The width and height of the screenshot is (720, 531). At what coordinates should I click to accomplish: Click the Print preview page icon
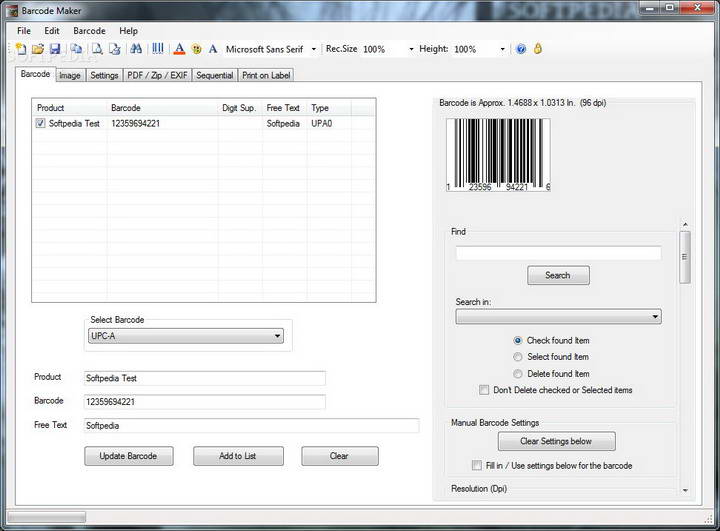(97, 49)
